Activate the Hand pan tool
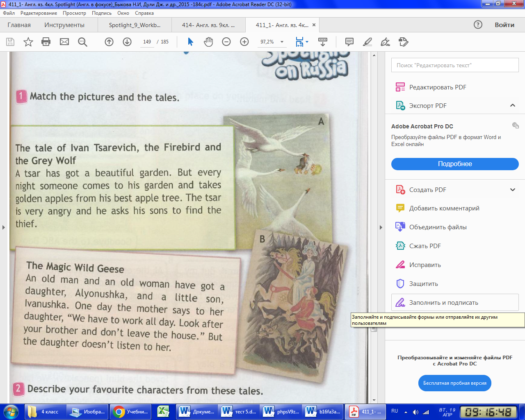The width and height of the screenshot is (525, 420). (208, 42)
